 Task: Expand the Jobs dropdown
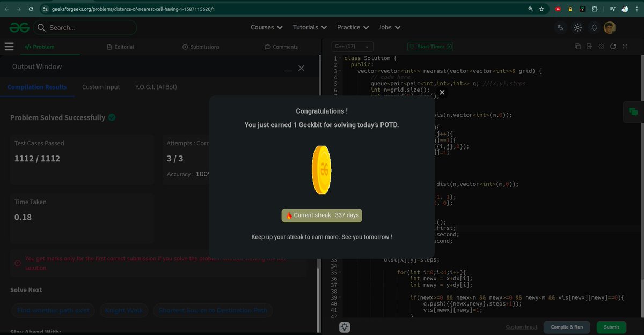390,27
